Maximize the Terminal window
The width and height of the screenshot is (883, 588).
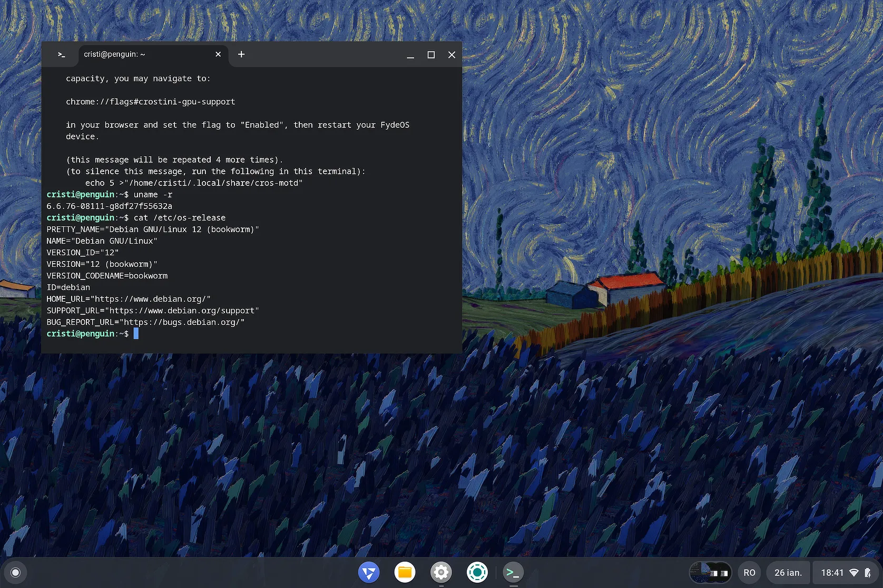(431, 55)
